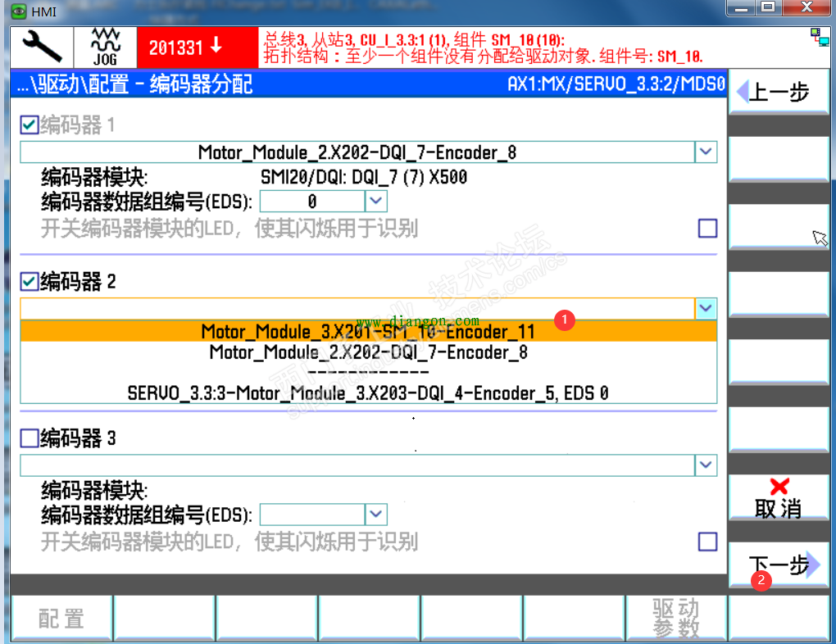Click the red X cancel icon
The image size is (836, 644).
pyautogui.click(x=777, y=486)
